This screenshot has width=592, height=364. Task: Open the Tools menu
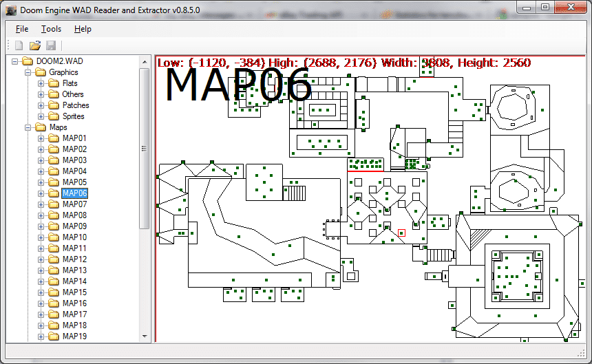click(51, 29)
